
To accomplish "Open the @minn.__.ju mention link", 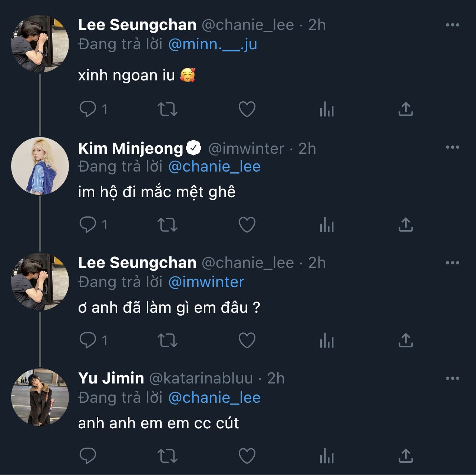I will (212, 44).
